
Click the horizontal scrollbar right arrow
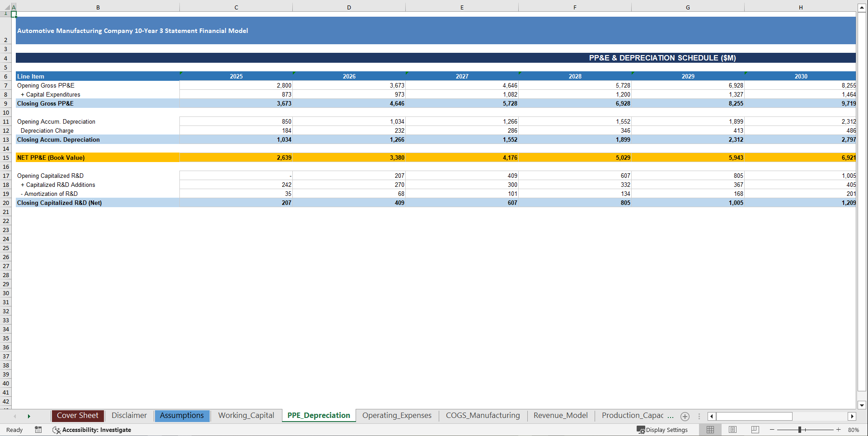852,416
